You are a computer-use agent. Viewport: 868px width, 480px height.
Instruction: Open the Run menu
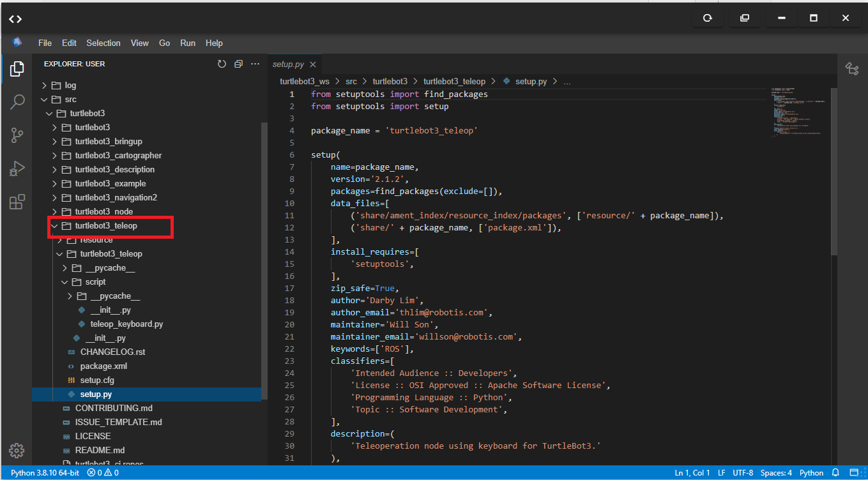(188, 43)
